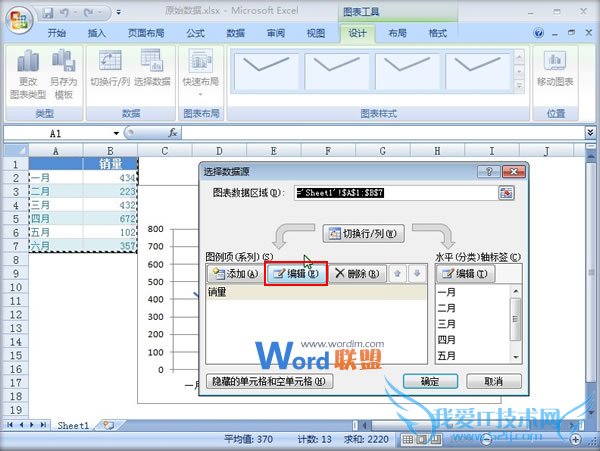Viewport: 600px width, 451px height.
Task: Select 三月 in axis labels list
Action: tap(473, 324)
